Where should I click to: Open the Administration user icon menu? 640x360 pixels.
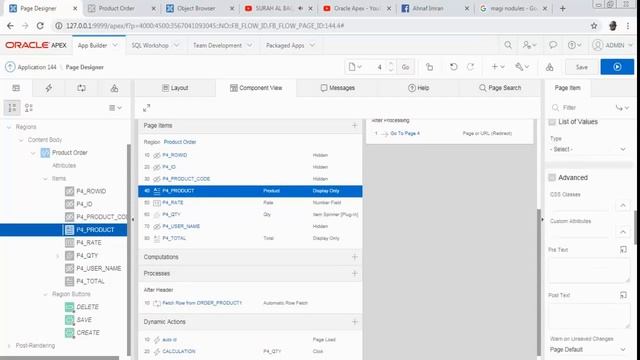[x=529, y=45]
